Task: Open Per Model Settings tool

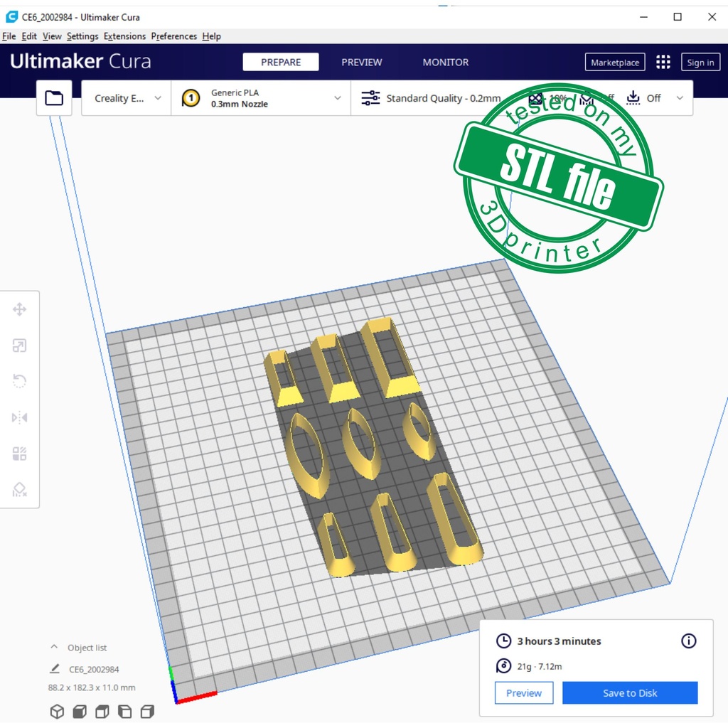Action: (x=19, y=454)
